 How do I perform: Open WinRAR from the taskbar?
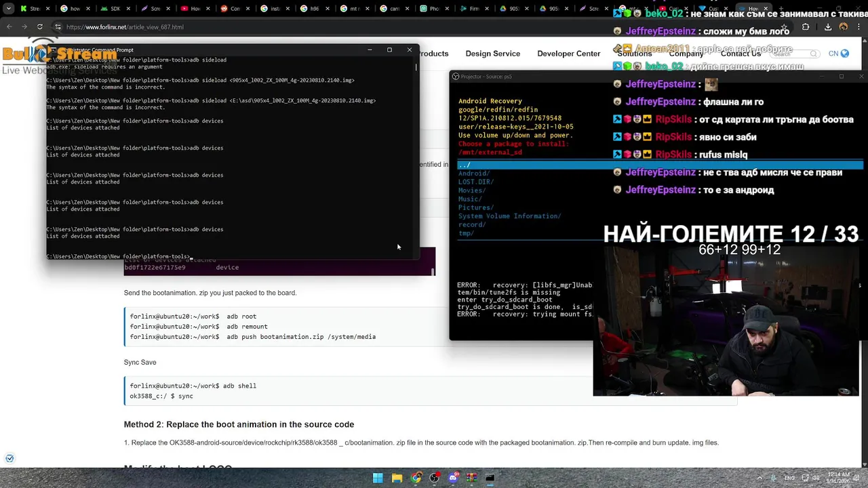471,478
